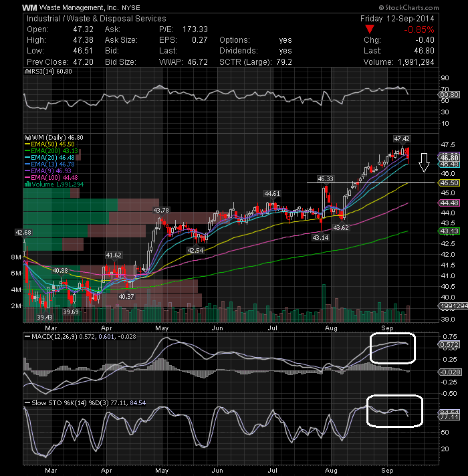Click the Options yes value
Viewport: 468px width, 476px height.
pos(285,40)
